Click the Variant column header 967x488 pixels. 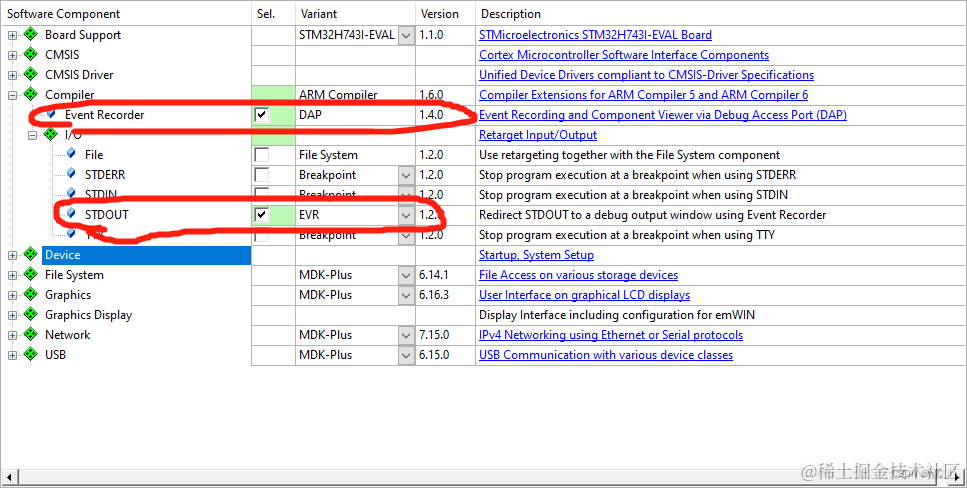click(x=355, y=14)
